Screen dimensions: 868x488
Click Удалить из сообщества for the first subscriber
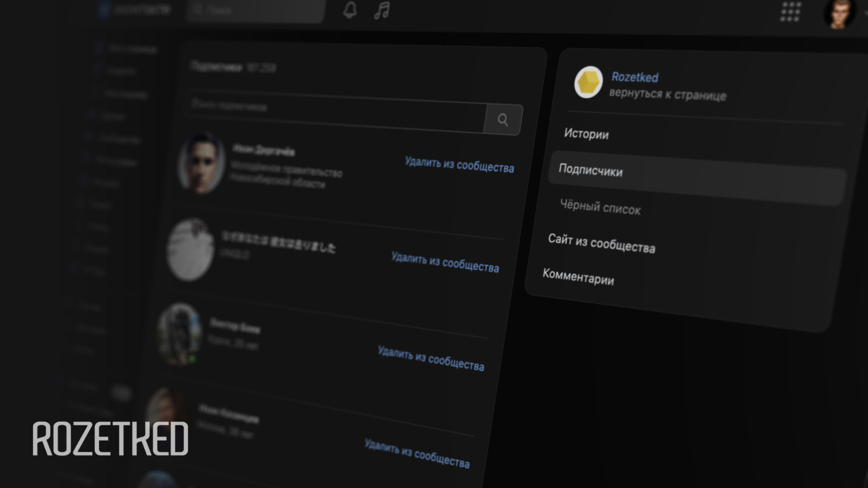[x=459, y=165]
